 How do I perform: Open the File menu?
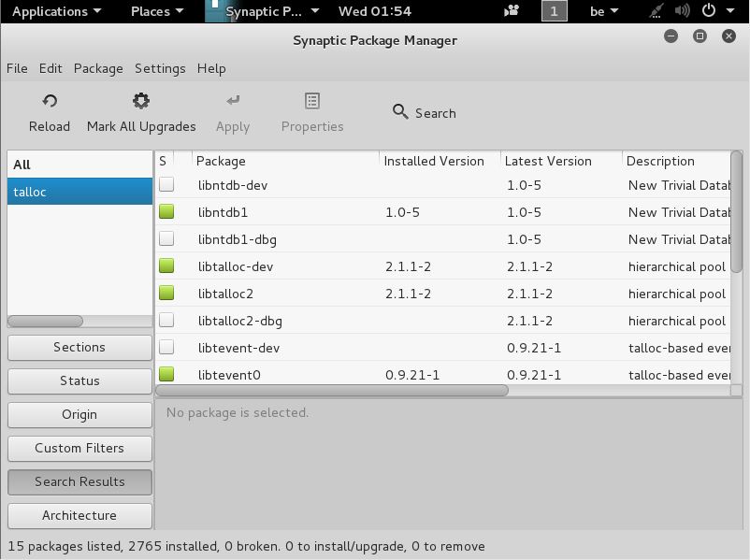pyautogui.click(x=17, y=68)
